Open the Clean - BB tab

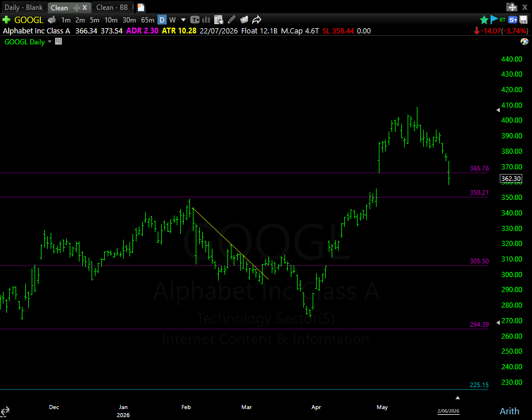[x=112, y=7]
